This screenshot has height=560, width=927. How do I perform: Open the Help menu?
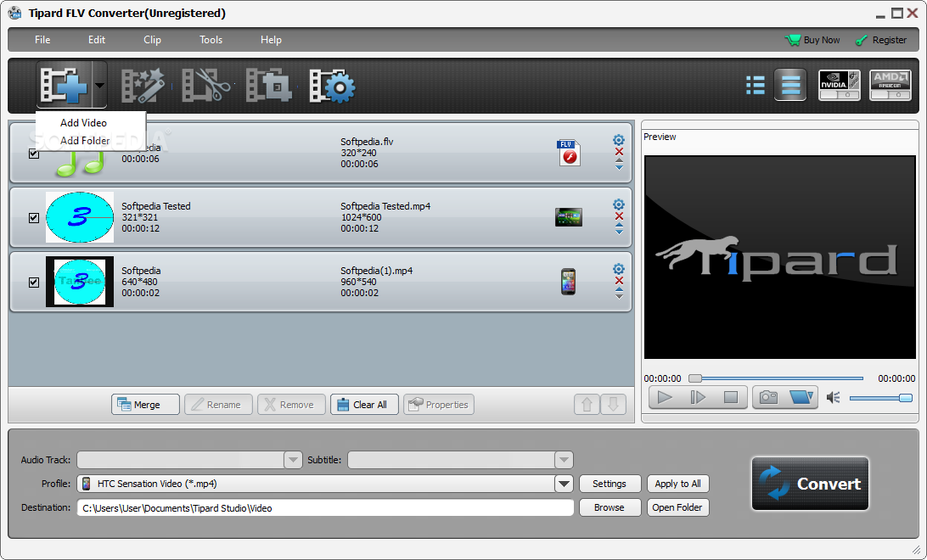point(271,40)
